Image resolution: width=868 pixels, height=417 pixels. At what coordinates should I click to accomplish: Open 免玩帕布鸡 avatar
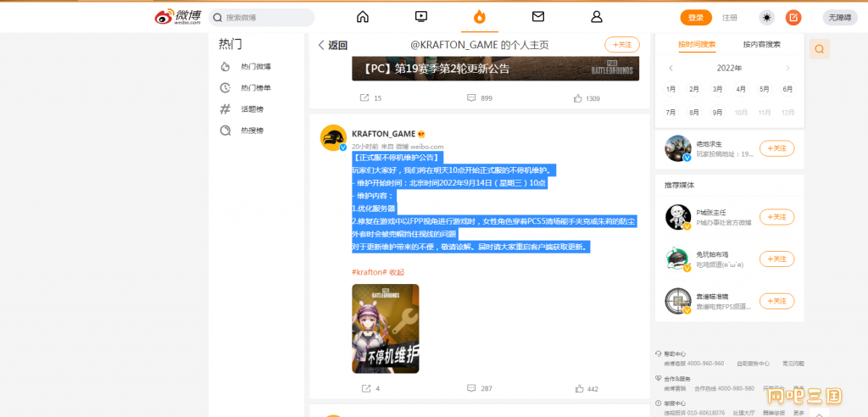678,259
